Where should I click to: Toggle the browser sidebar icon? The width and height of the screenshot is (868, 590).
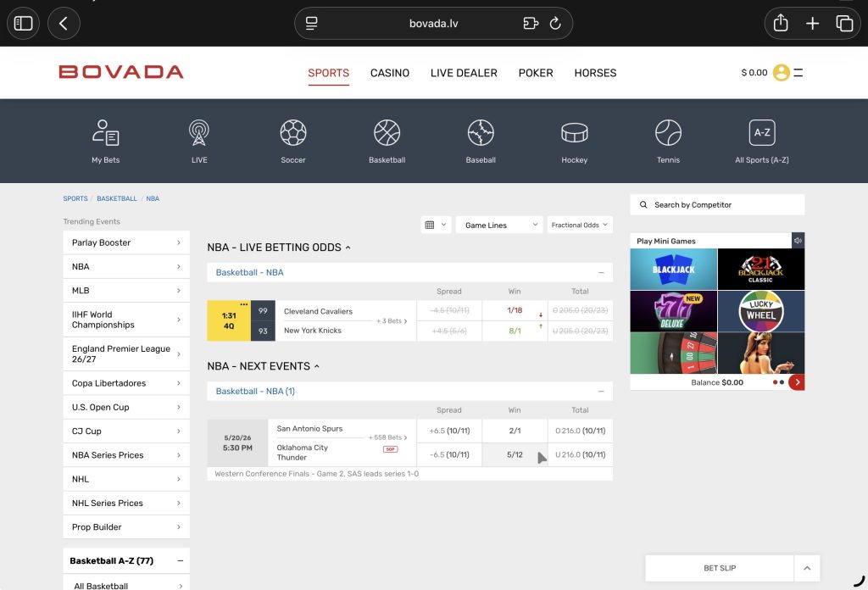23,23
